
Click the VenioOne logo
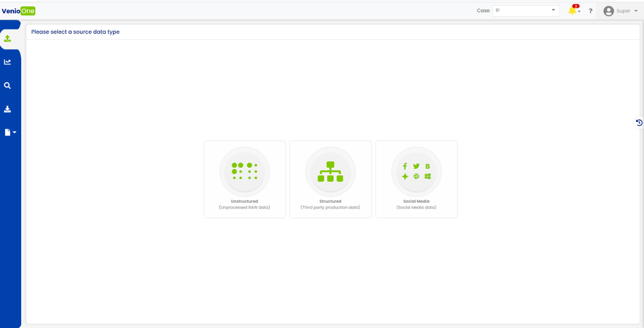point(19,11)
